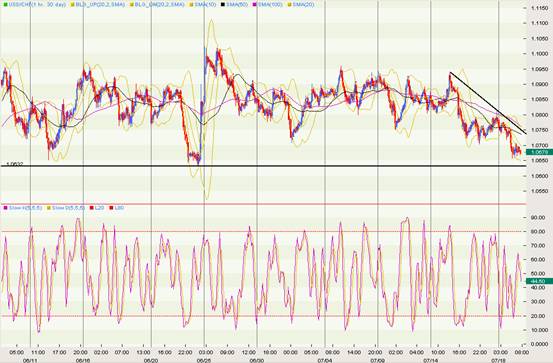Click the 07/14 date label on time axis
This screenshot has height=363, width=553.
pyautogui.click(x=431, y=361)
